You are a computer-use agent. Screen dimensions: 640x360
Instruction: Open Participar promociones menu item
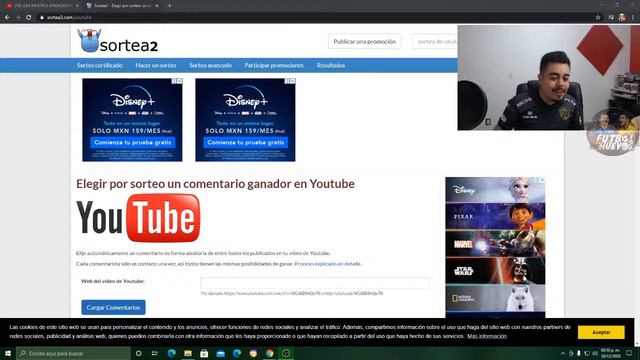(x=274, y=65)
